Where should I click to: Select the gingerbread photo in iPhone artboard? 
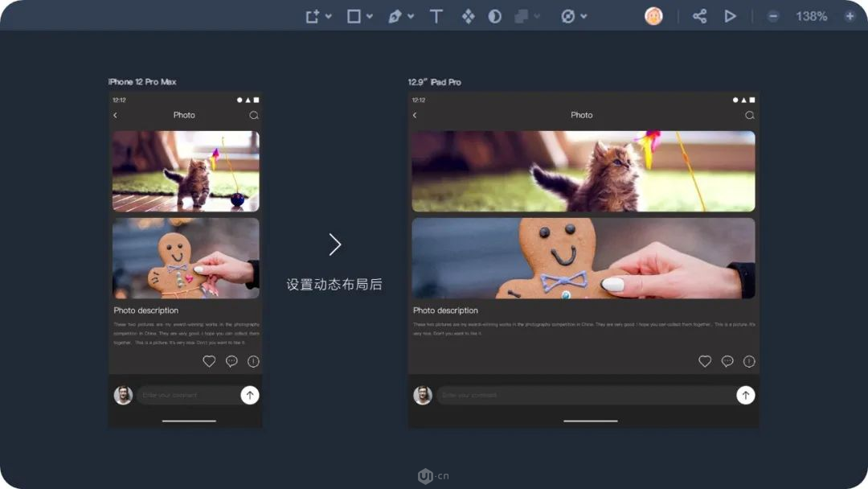(186, 258)
